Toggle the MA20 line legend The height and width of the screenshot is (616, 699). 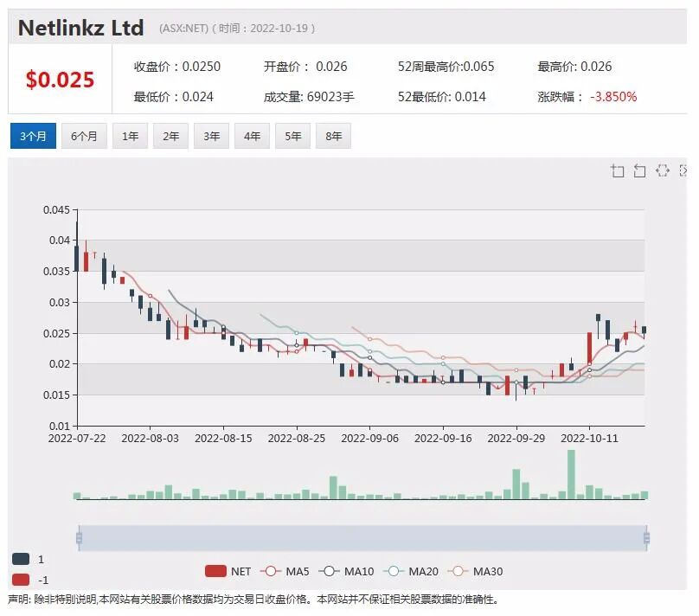(411, 571)
